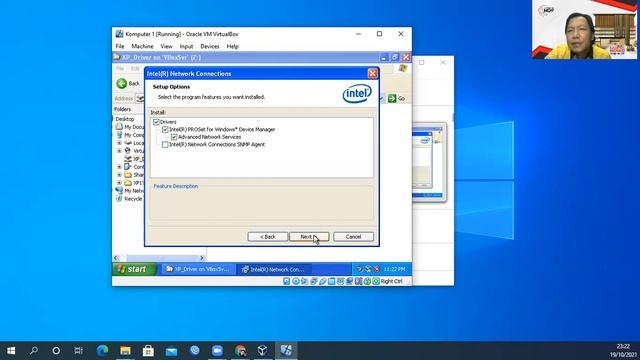
Task: Open the Devices menu in VirtualBox
Action: point(210,47)
